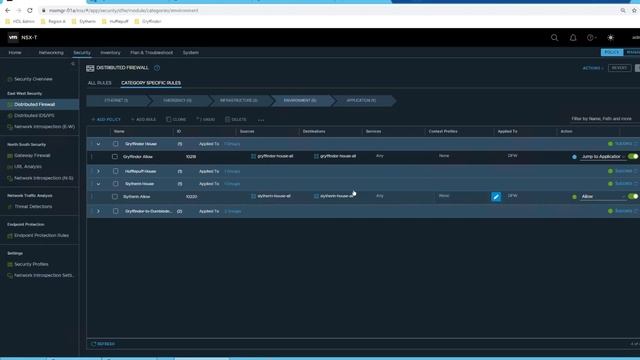Collapse the left sidebar with the arrow icon
This screenshot has height=360, width=640.
coord(73,64)
